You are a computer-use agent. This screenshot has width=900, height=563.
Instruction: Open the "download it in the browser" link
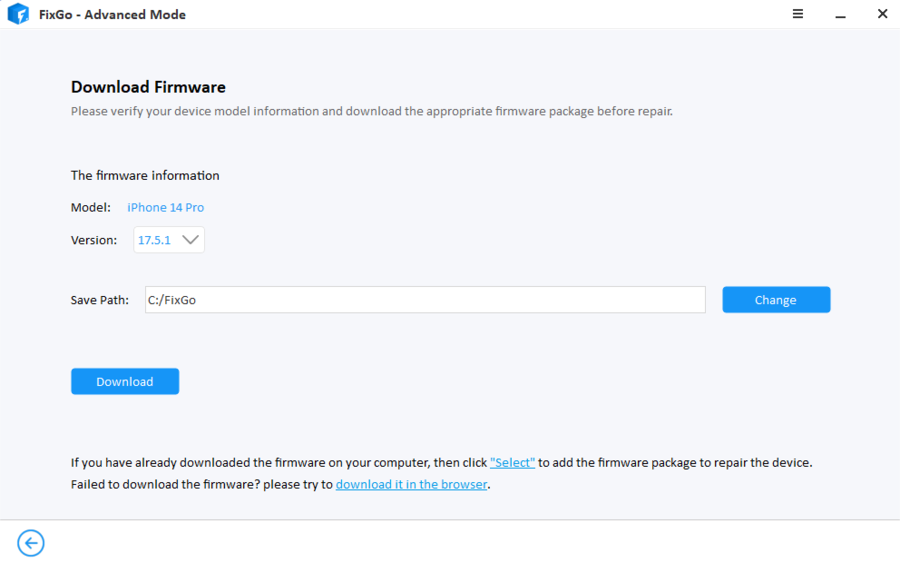pos(411,484)
